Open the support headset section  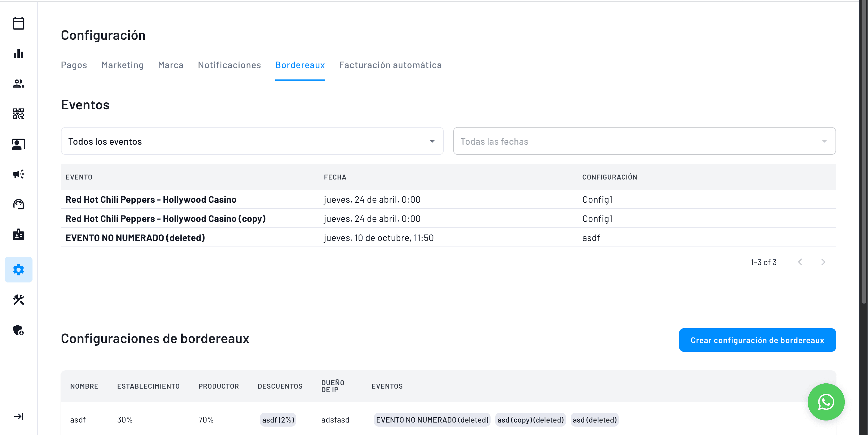point(19,204)
